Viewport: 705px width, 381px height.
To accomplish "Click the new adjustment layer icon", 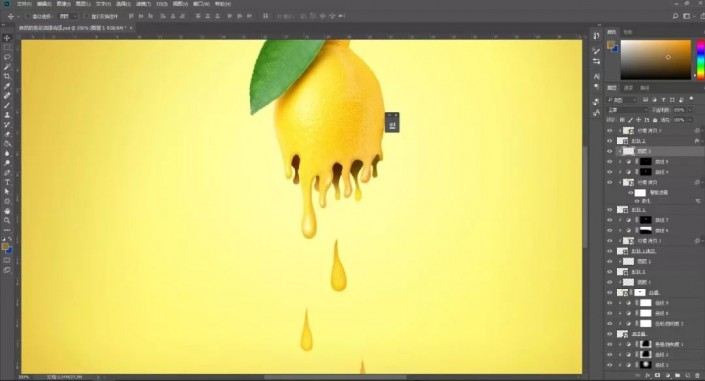I will tap(667, 375).
